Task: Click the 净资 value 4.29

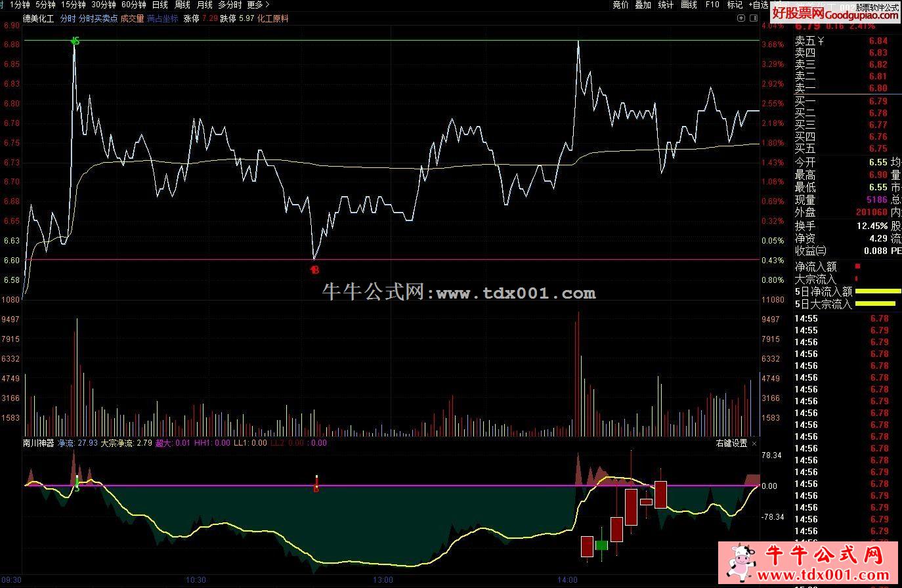Action: click(878, 238)
